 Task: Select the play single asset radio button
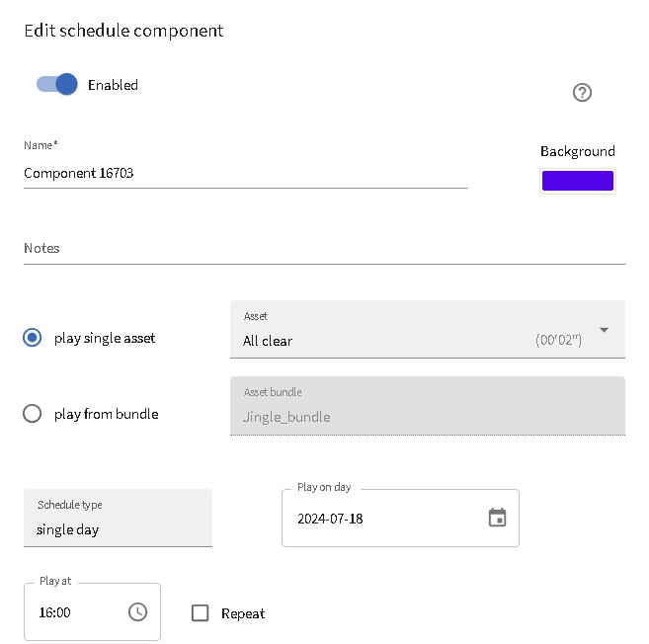click(x=33, y=338)
